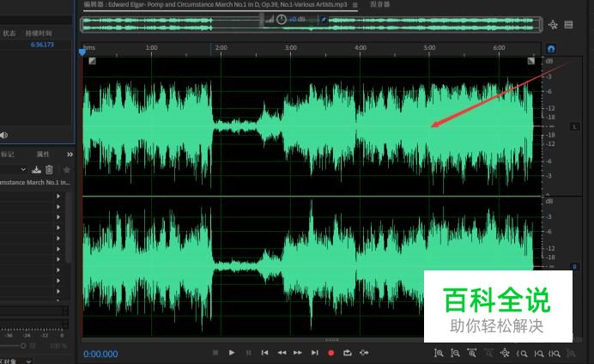Adjust the HUD volume knob
The height and width of the screenshot is (364, 594).
pyautogui.click(x=281, y=19)
